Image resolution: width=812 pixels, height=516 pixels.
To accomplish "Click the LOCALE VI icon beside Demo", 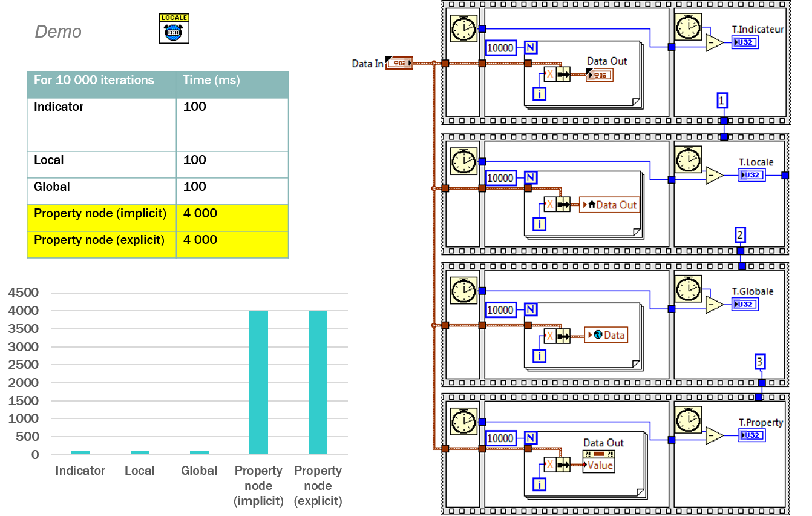I will tap(174, 28).
